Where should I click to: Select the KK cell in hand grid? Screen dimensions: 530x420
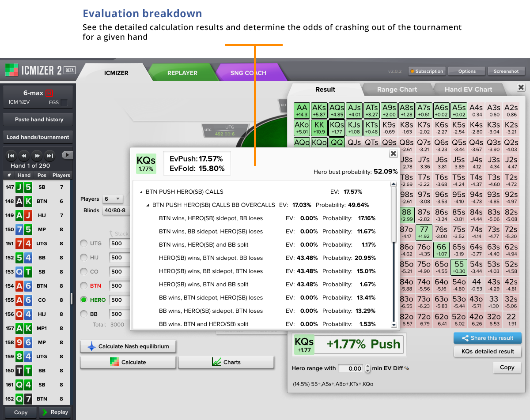pyautogui.click(x=319, y=128)
